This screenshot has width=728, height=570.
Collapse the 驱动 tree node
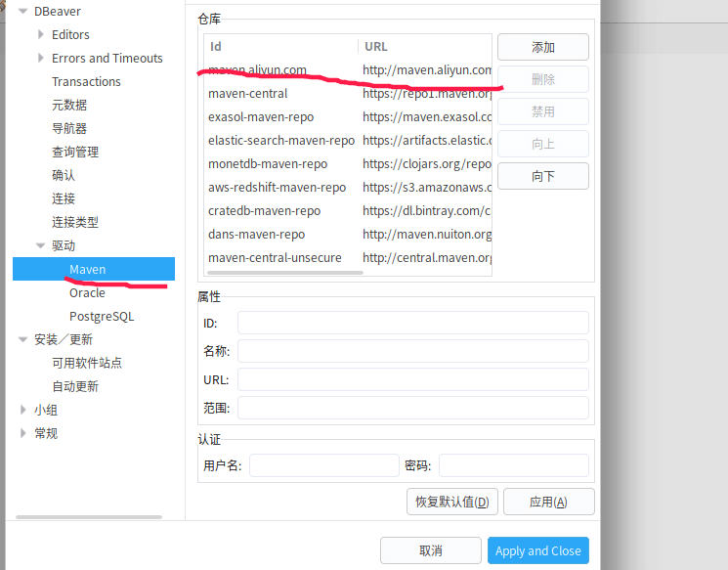[x=41, y=246]
